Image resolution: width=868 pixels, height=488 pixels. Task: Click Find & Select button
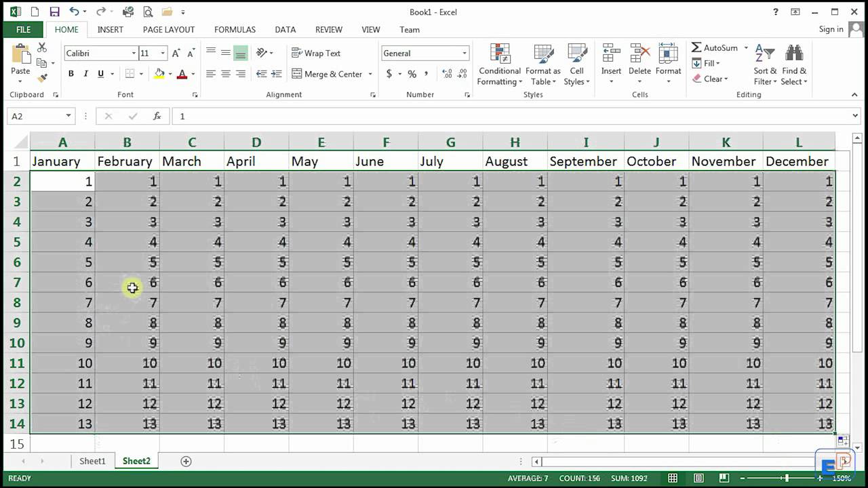[794, 65]
